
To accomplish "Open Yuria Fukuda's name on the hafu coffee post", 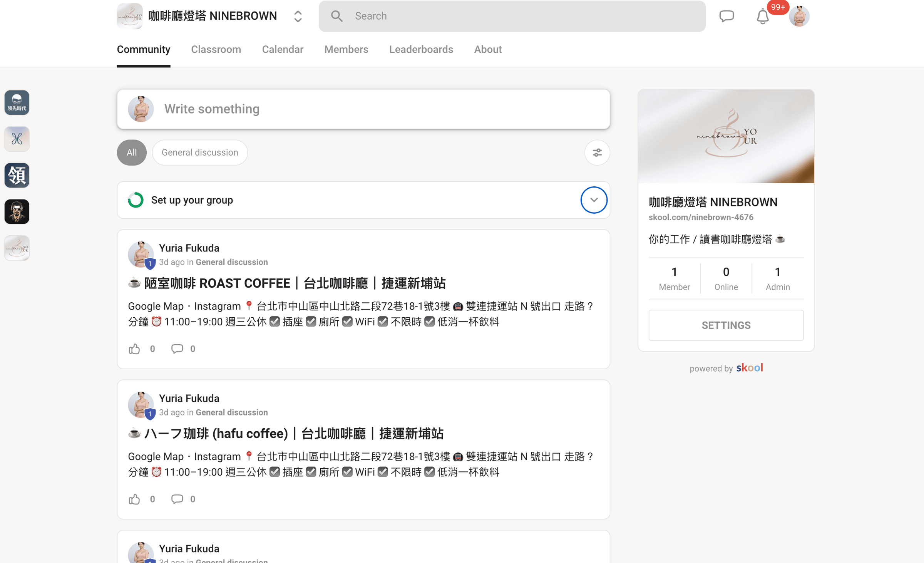I will pyautogui.click(x=189, y=398).
